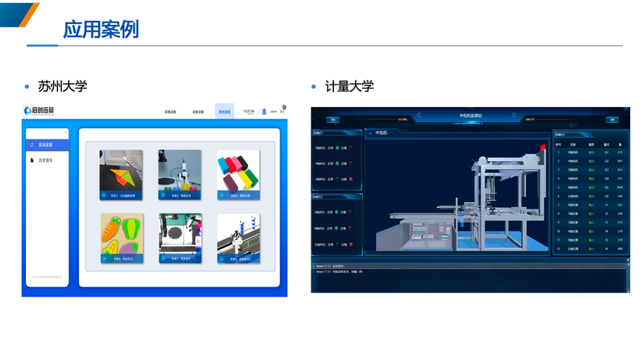Toggle third-row red indicator in upper status panel
This screenshot has width=644, height=360.
[350, 179]
